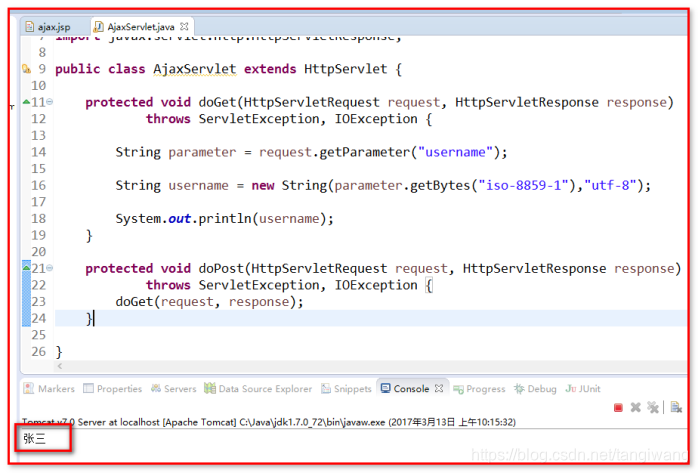The image size is (698, 473).
Task: Select the AjaxServlet.java editor tab
Action: tap(141, 27)
